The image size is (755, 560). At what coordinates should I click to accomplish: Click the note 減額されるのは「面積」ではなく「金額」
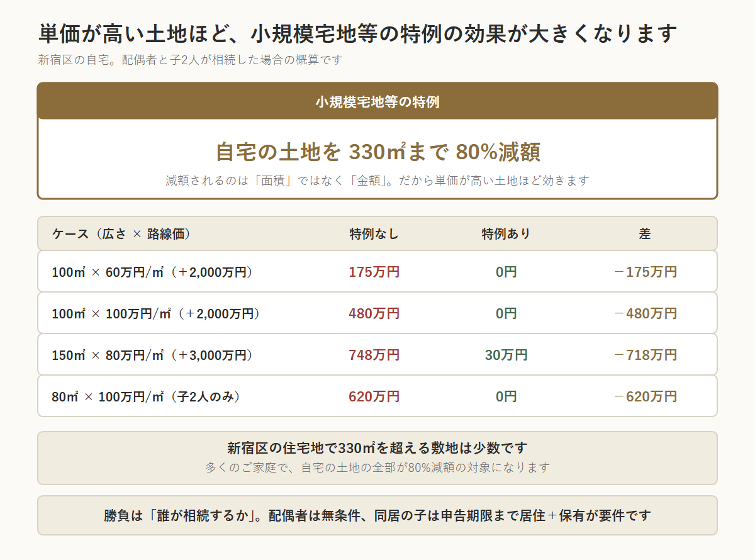(377, 181)
